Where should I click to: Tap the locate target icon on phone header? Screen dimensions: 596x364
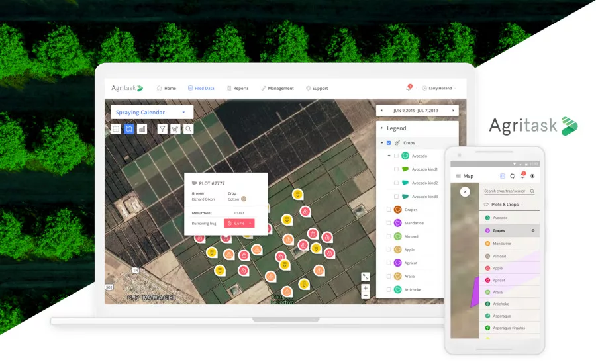pyautogui.click(x=532, y=176)
